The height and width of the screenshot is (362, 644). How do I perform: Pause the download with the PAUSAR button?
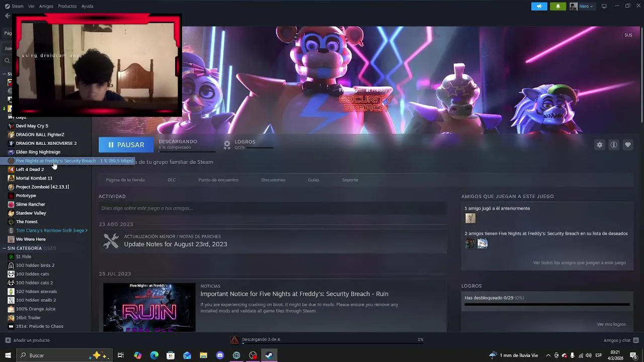[x=126, y=145]
